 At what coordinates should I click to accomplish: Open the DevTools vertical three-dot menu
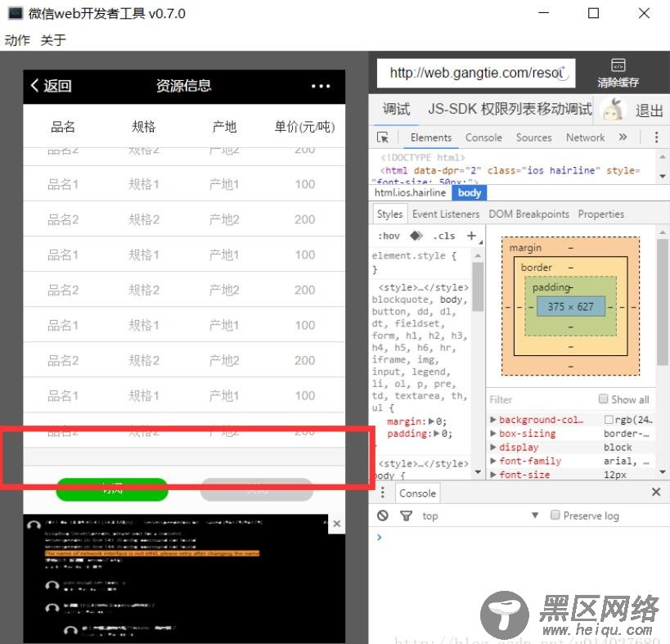pos(656,137)
